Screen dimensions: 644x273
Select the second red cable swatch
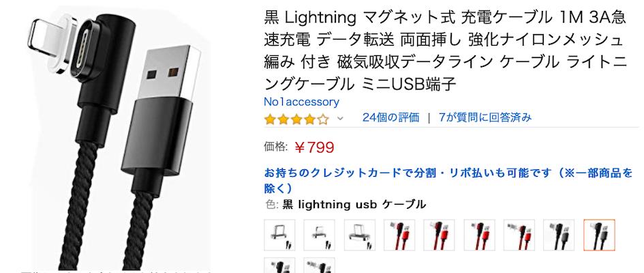point(439,235)
